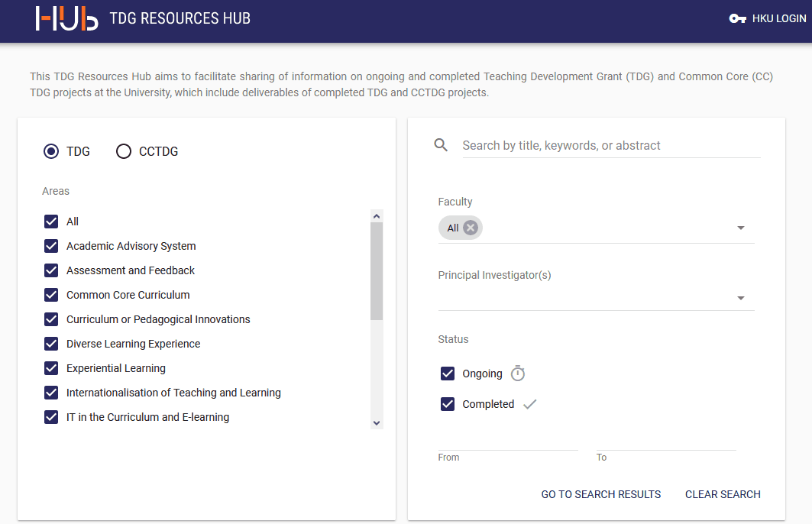Click the Status section label
812x524 pixels.
click(x=453, y=339)
